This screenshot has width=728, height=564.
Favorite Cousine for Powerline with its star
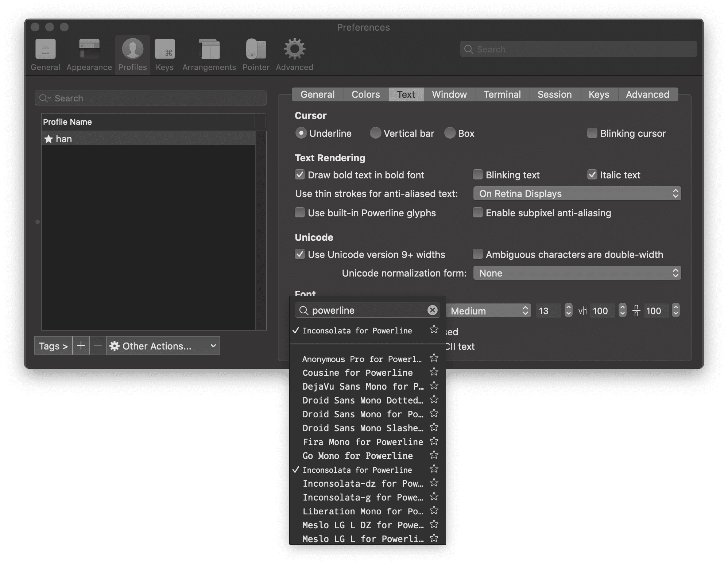(434, 372)
